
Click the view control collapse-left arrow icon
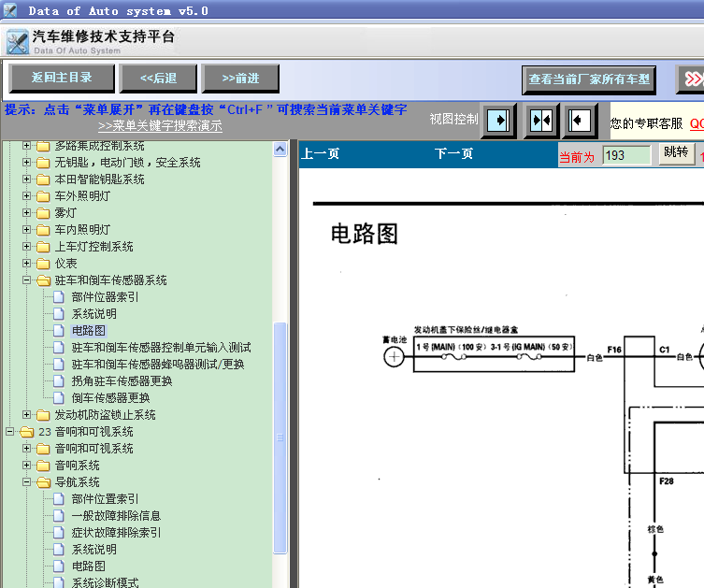(580, 121)
